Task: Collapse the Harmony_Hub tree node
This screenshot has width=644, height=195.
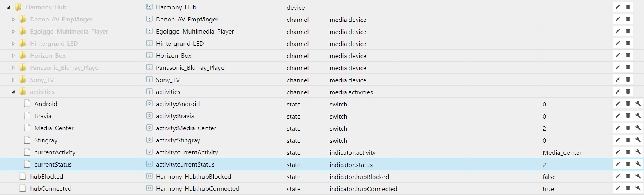Action: 9,7
